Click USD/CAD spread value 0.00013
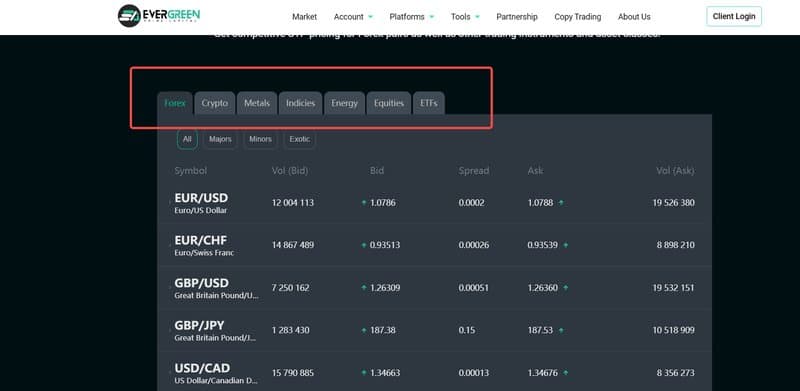800x391 pixels. click(x=474, y=373)
